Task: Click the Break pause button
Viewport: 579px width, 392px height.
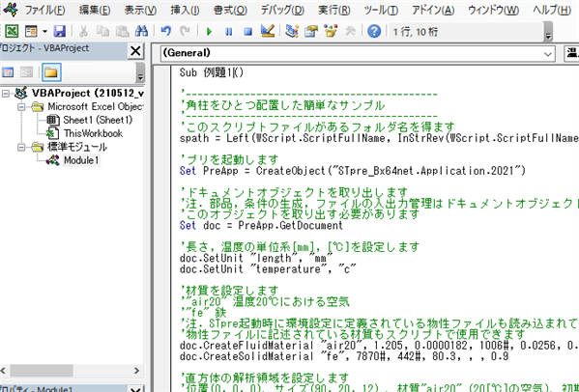Action: [228, 32]
